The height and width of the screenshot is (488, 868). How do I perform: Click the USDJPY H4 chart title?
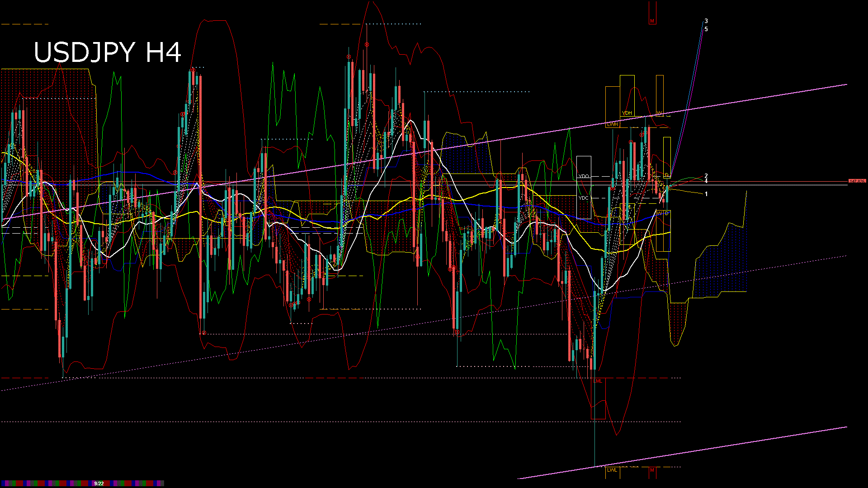pos(108,52)
